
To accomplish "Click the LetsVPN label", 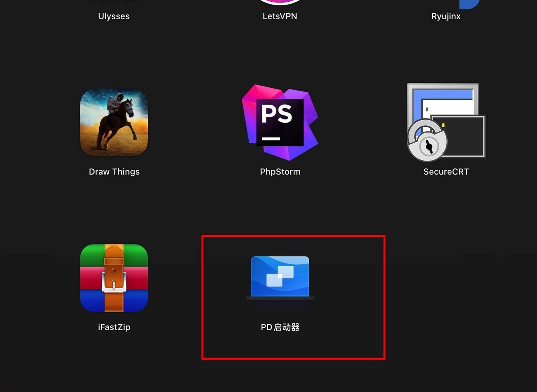I will click(x=280, y=16).
